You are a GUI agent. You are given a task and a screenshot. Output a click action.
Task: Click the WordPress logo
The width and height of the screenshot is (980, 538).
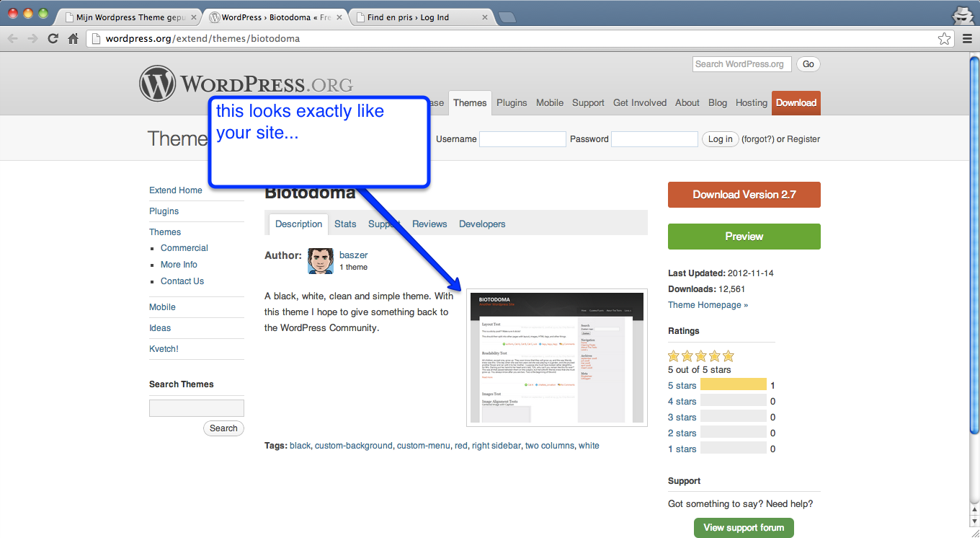[x=158, y=84]
